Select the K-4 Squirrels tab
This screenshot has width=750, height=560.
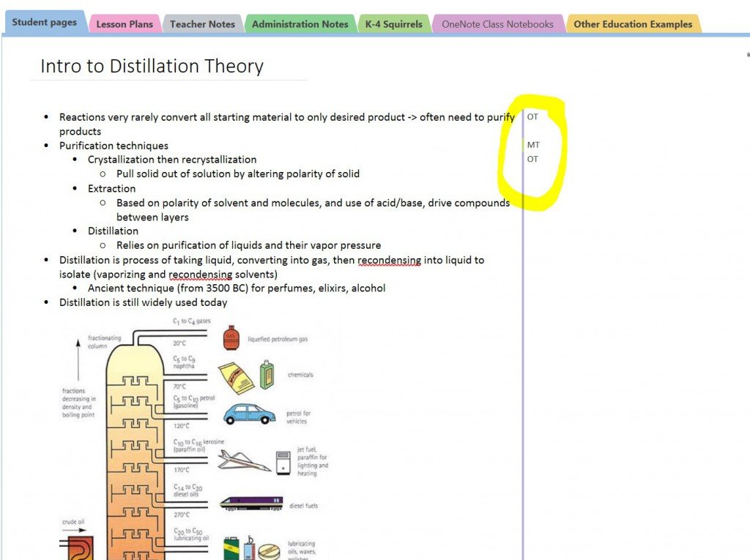(x=393, y=24)
